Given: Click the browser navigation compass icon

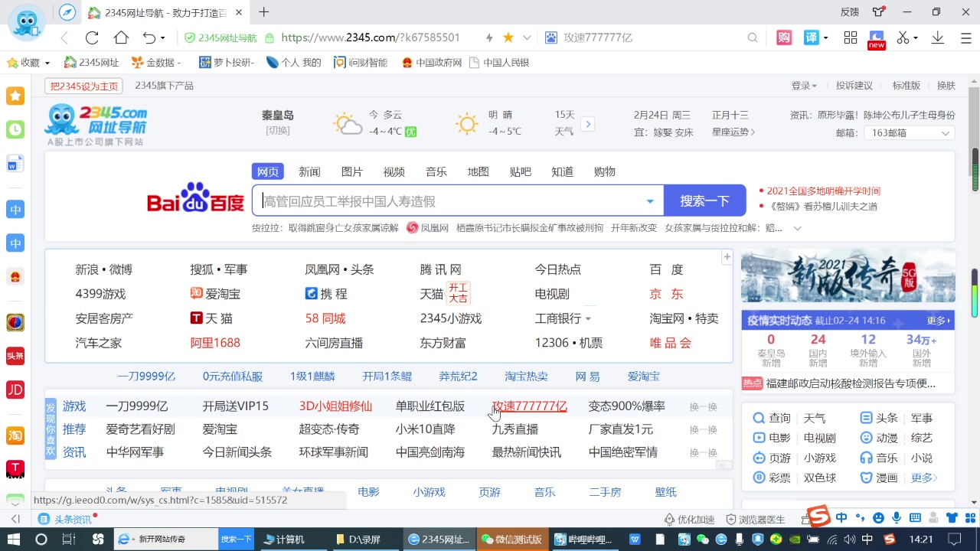Looking at the screenshot, I should (x=67, y=12).
